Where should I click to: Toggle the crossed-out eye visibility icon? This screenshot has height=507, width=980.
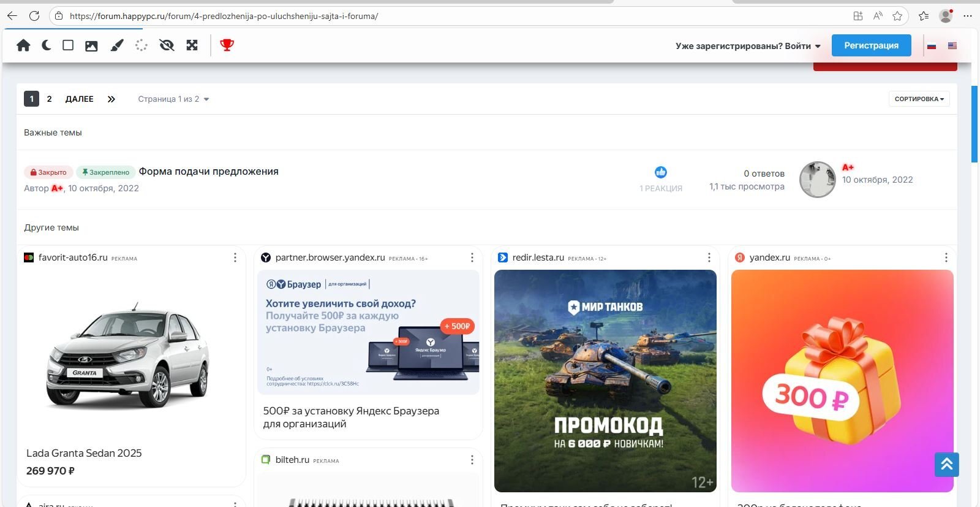pyautogui.click(x=167, y=45)
